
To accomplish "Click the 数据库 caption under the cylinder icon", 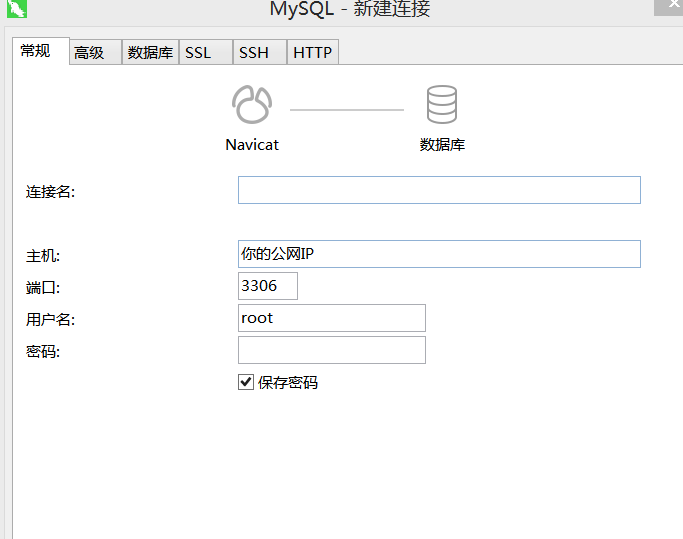I will (442, 145).
